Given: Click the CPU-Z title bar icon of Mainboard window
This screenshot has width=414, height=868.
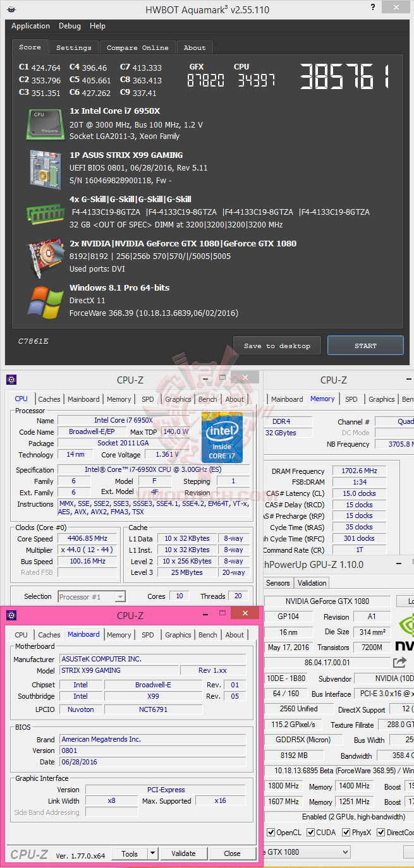Looking at the screenshot, I should (11, 615).
